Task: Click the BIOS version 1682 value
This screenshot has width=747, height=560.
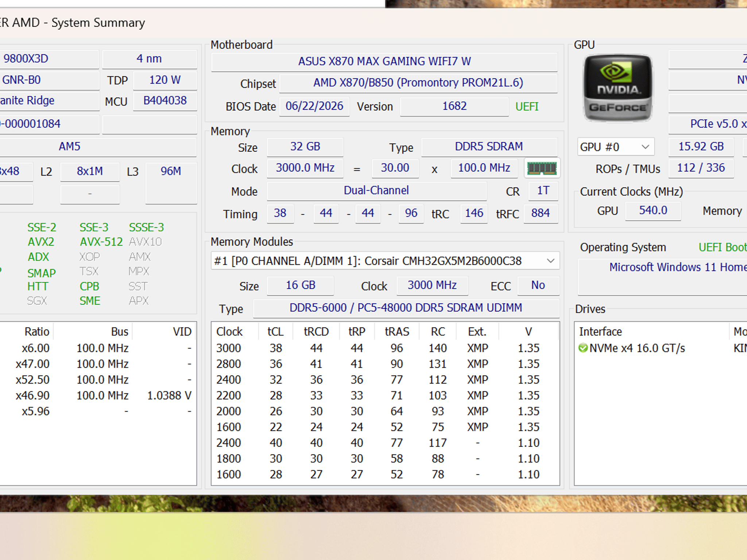Action: (454, 106)
